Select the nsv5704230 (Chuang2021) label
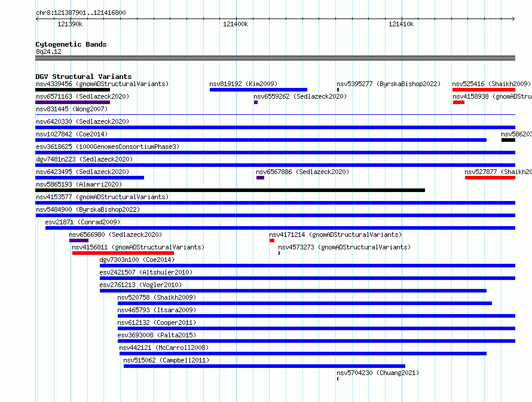 click(378, 373)
